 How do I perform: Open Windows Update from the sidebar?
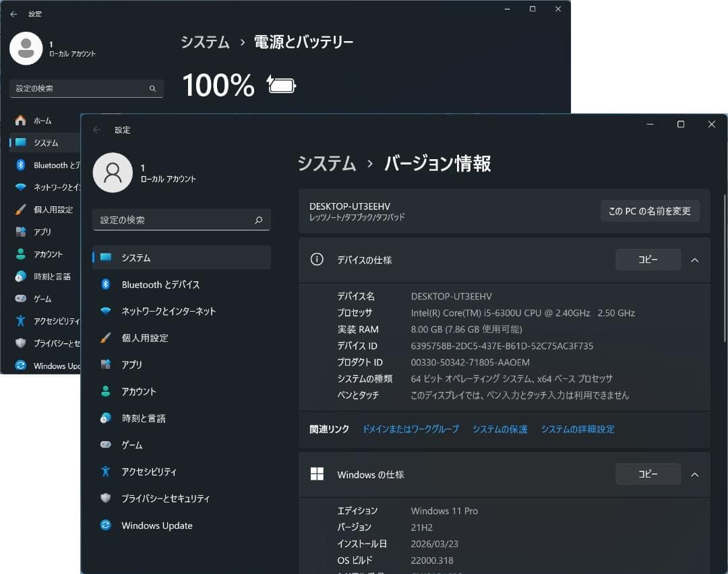pos(156,525)
